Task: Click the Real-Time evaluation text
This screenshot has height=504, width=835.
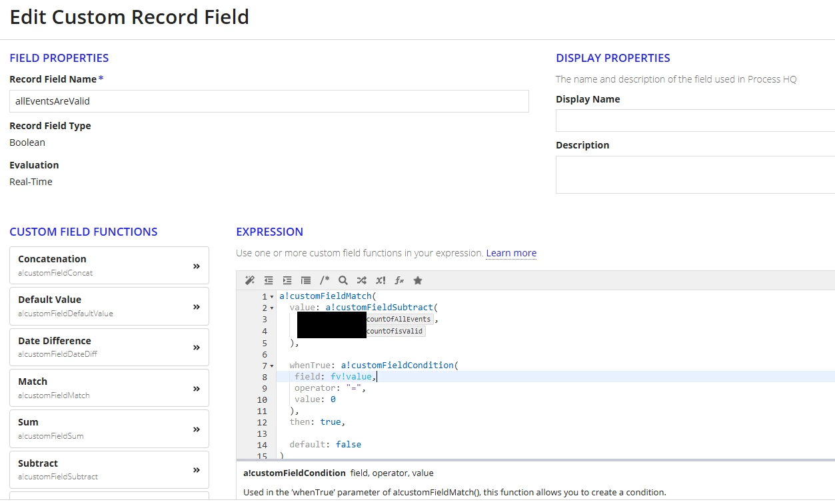Action: coord(31,182)
